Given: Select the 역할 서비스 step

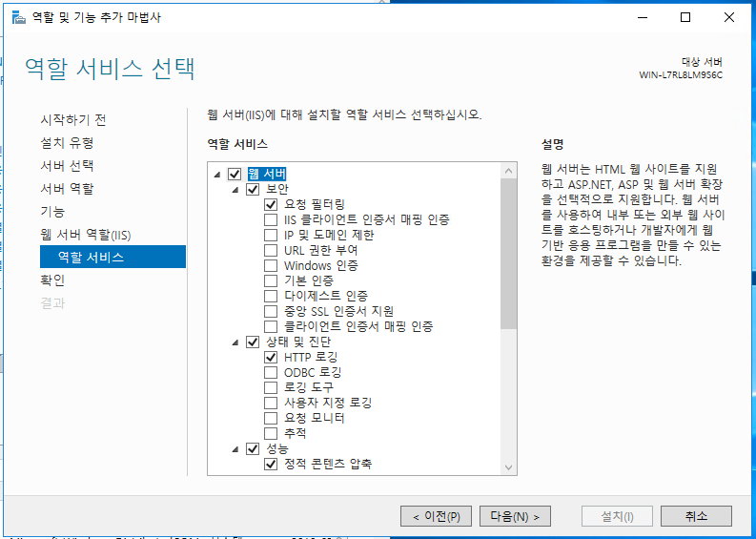Looking at the screenshot, I should [112, 257].
